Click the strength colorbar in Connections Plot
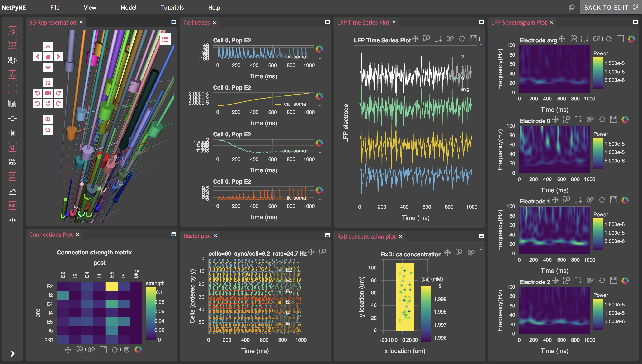 151,313
